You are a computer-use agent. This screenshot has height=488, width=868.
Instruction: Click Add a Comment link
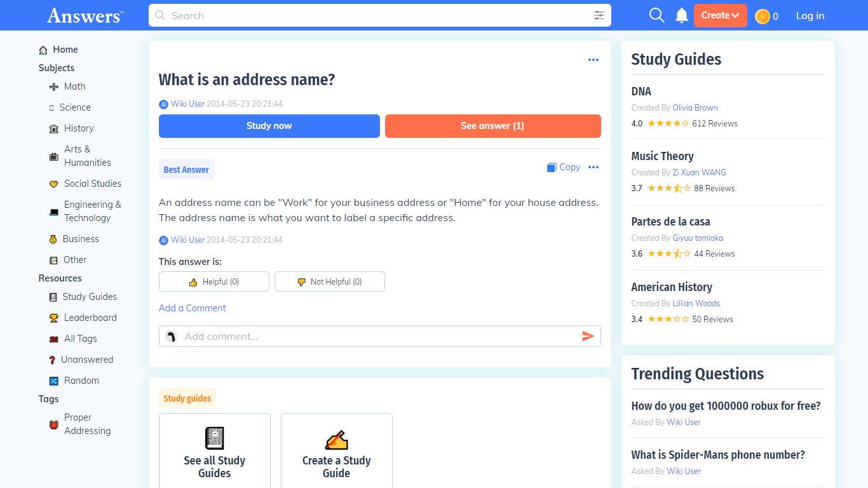point(193,308)
